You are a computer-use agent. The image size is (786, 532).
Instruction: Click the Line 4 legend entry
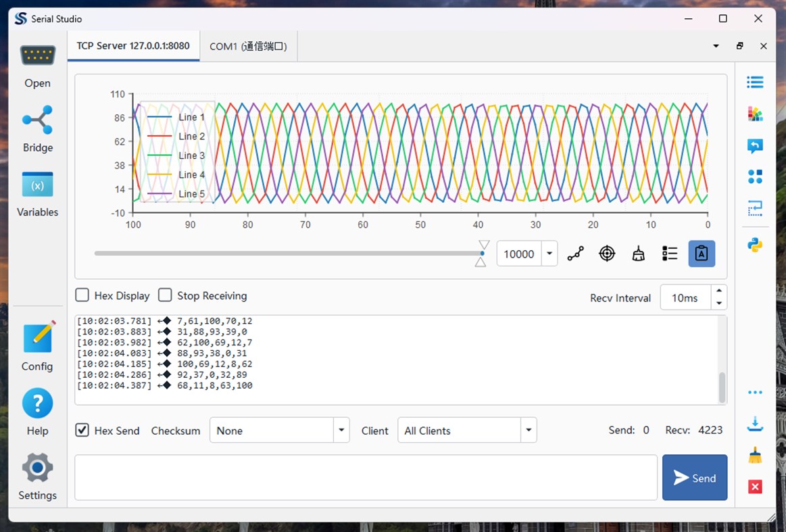pyautogui.click(x=176, y=174)
